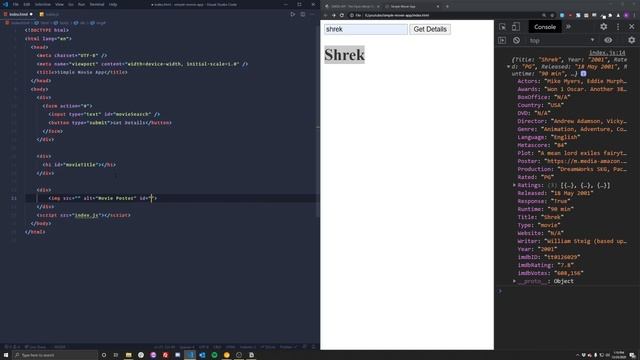
Task: Select the Console tab in DevTools
Action: 545,27
